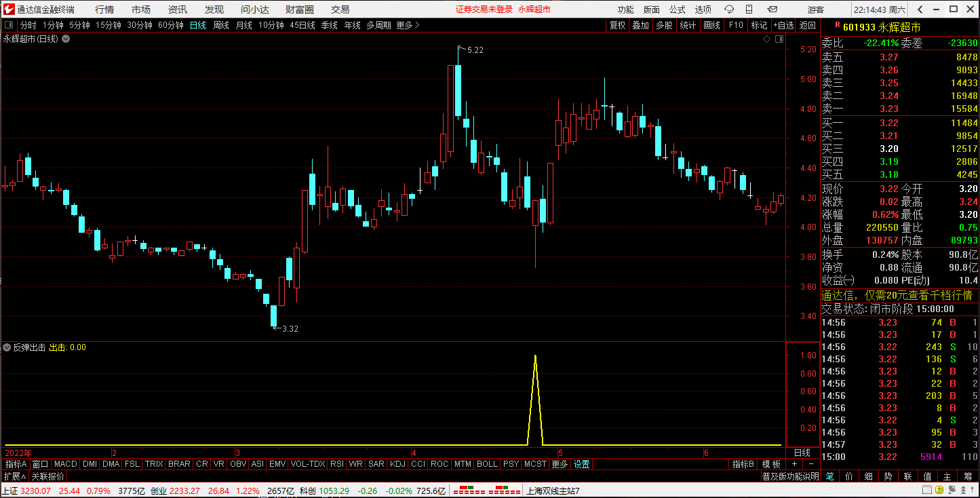
Task: Click the minus zoom-out button
Action: (x=810, y=464)
